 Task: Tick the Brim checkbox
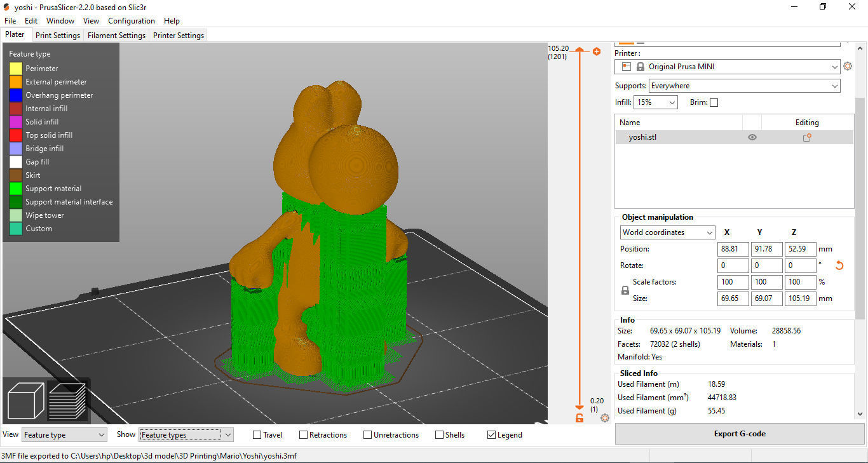[714, 102]
